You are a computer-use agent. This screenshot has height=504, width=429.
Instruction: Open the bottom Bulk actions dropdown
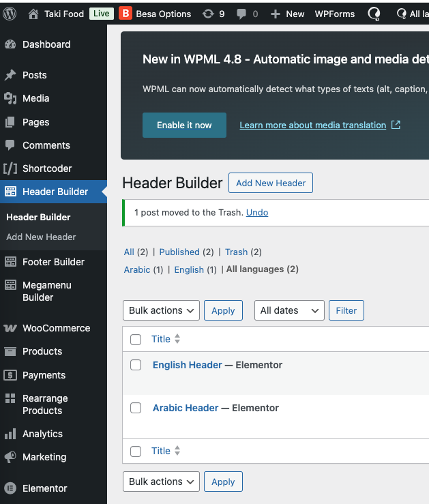click(161, 481)
